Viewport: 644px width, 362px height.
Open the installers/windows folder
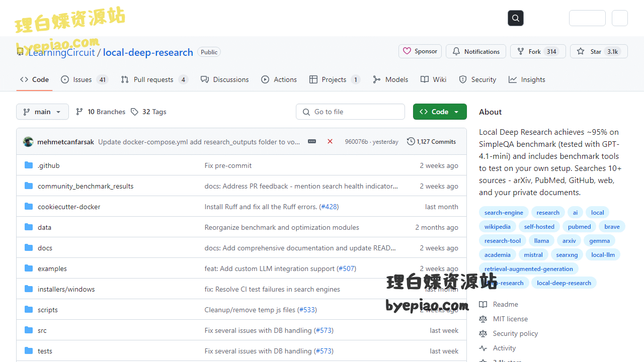[x=66, y=289]
